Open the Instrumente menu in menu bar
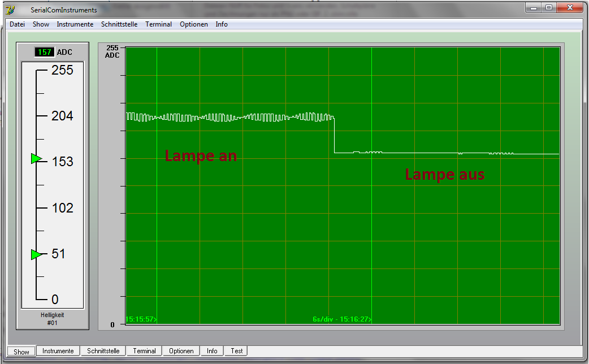Screen dimensions: 589x364 pos(75,24)
